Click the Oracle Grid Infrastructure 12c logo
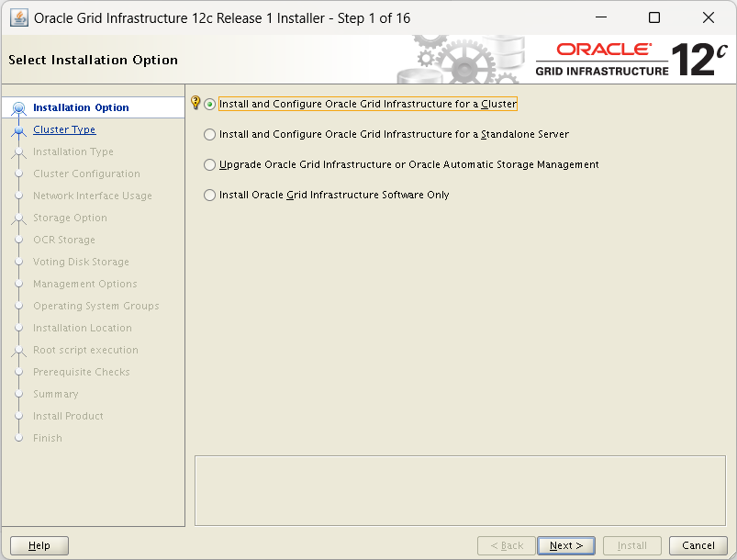Viewport: 737px width, 560px height. point(631,60)
